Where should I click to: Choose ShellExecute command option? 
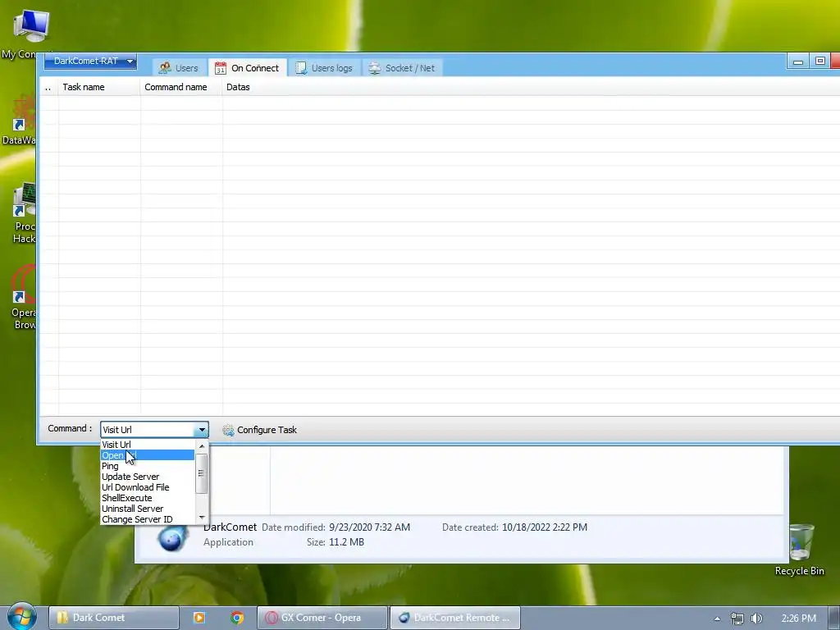[148, 498]
